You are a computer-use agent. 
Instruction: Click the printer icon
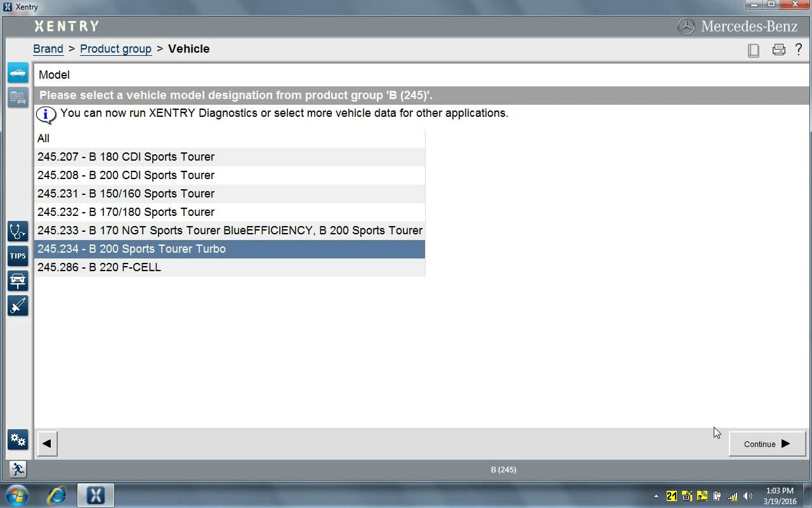(778, 50)
